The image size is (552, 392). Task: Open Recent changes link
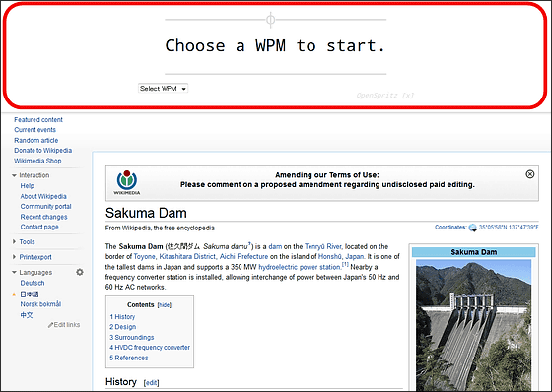43,217
